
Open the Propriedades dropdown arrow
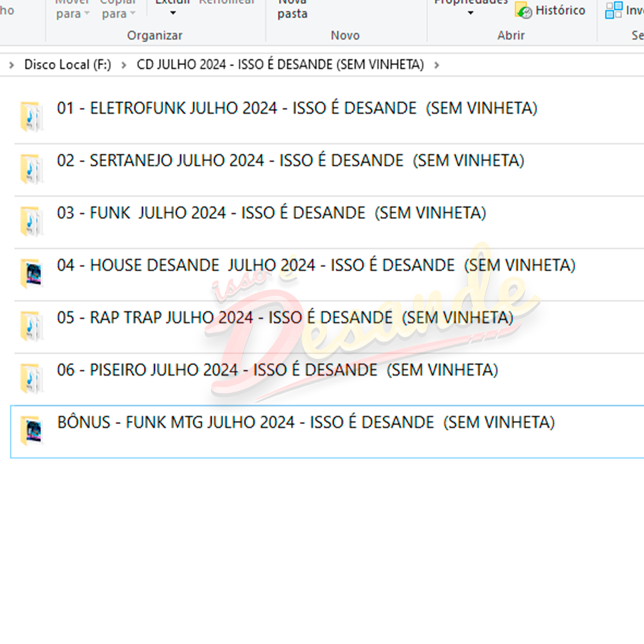point(470,13)
